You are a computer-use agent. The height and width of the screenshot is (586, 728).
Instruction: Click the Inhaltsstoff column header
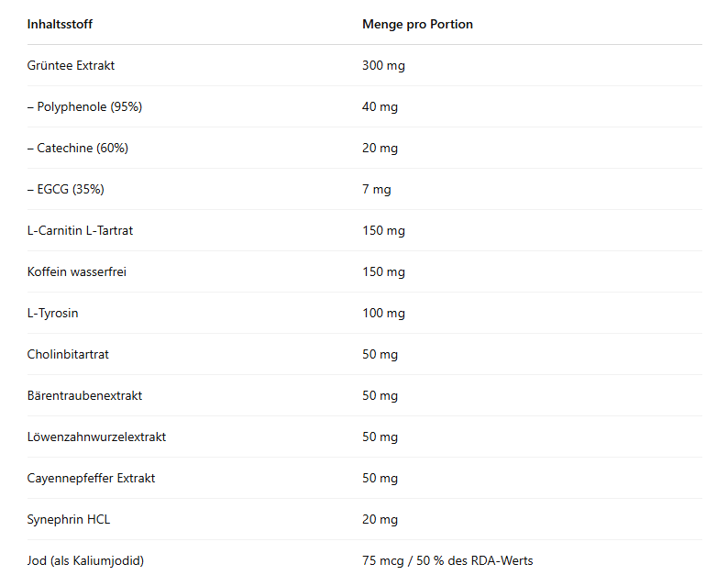[x=60, y=24]
